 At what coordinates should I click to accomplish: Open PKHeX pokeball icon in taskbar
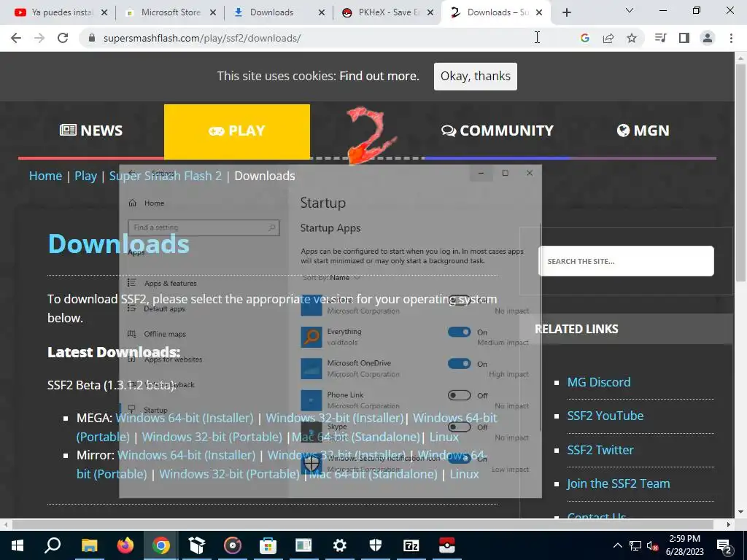(447, 545)
